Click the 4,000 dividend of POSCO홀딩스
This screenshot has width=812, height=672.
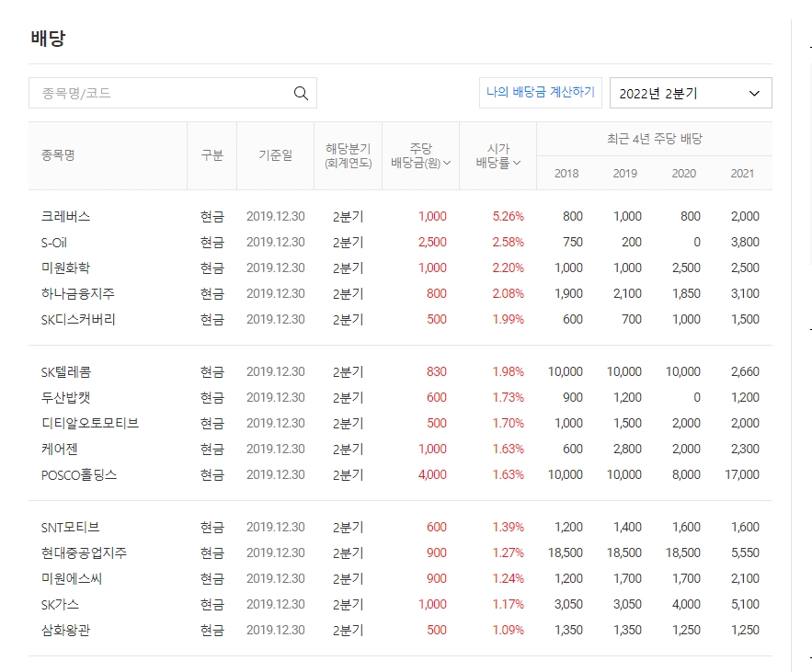click(432, 474)
